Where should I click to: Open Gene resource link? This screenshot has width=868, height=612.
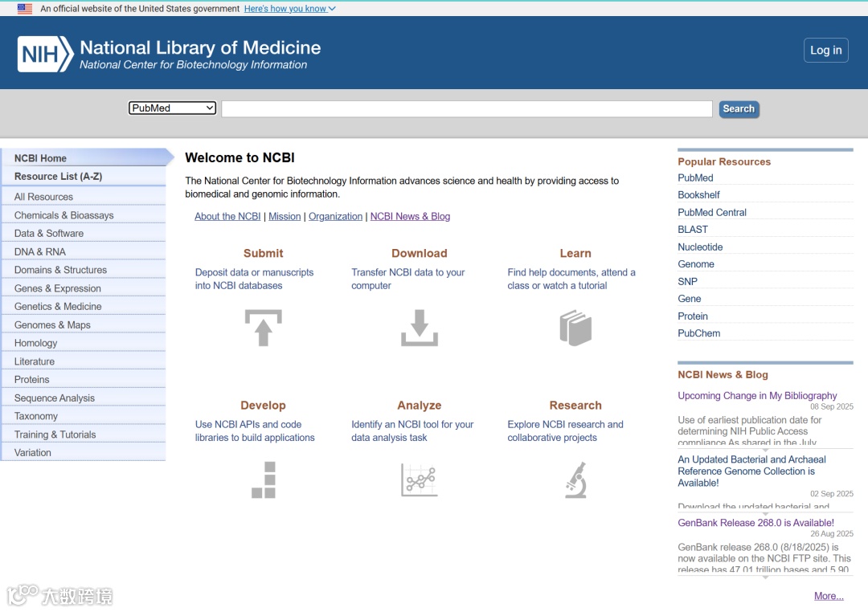pos(690,299)
